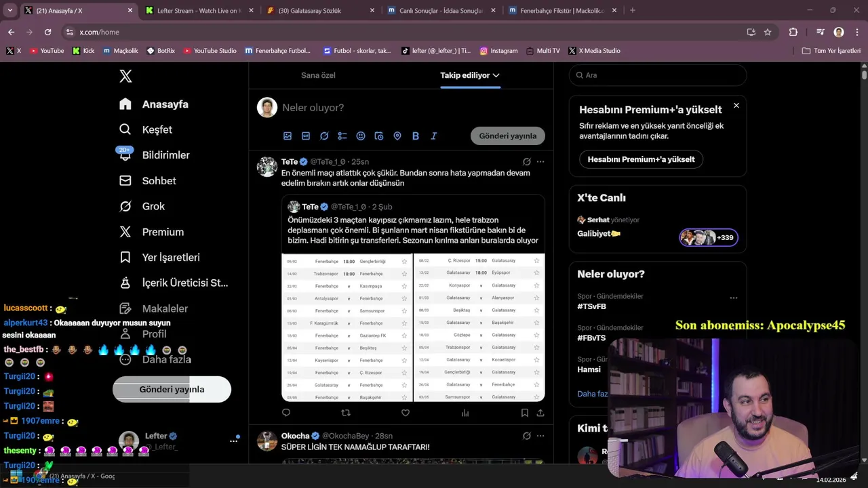The image size is (868, 488).
Task: Toggle bold text in composer
Action: click(x=416, y=136)
